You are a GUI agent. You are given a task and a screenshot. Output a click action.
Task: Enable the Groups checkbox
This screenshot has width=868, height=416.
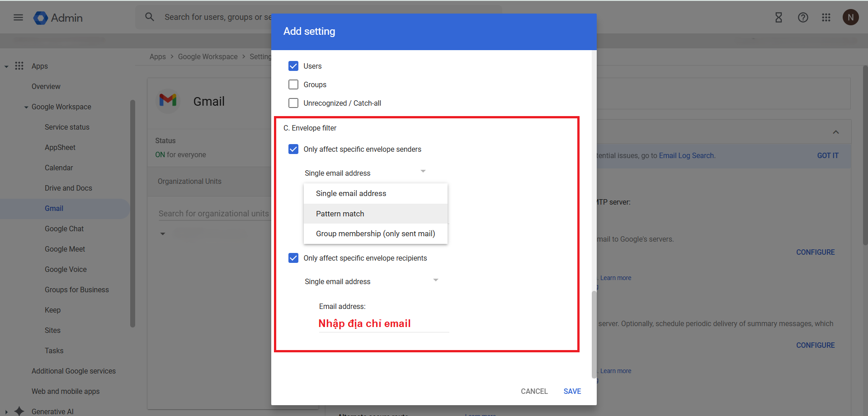click(x=293, y=84)
